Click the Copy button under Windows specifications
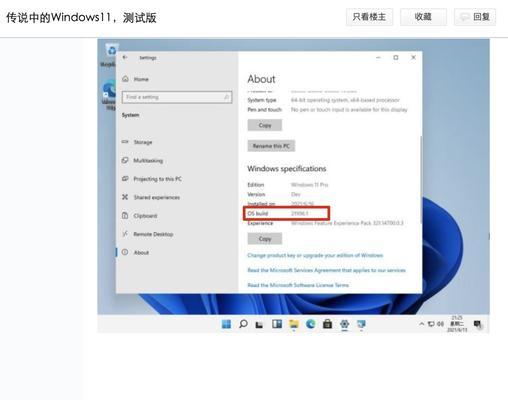This screenshot has width=508, height=400. tap(265, 239)
